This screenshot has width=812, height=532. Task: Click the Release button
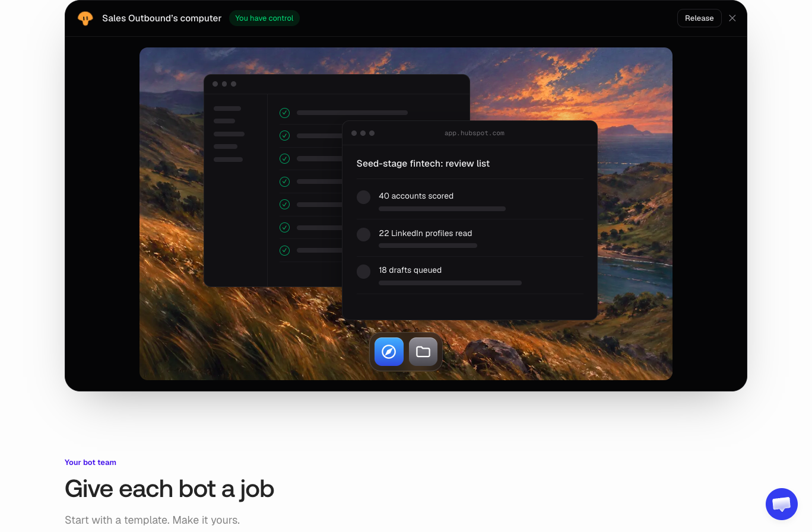(699, 18)
